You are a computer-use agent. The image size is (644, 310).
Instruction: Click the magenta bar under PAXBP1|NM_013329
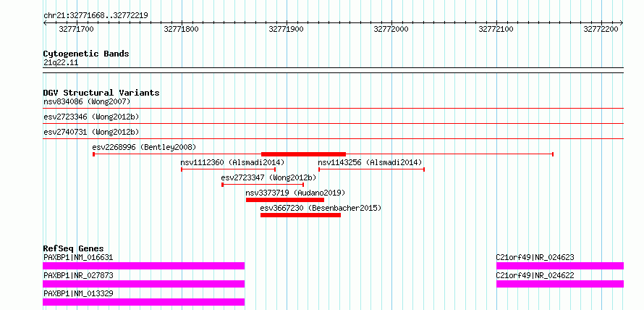click(x=144, y=302)
